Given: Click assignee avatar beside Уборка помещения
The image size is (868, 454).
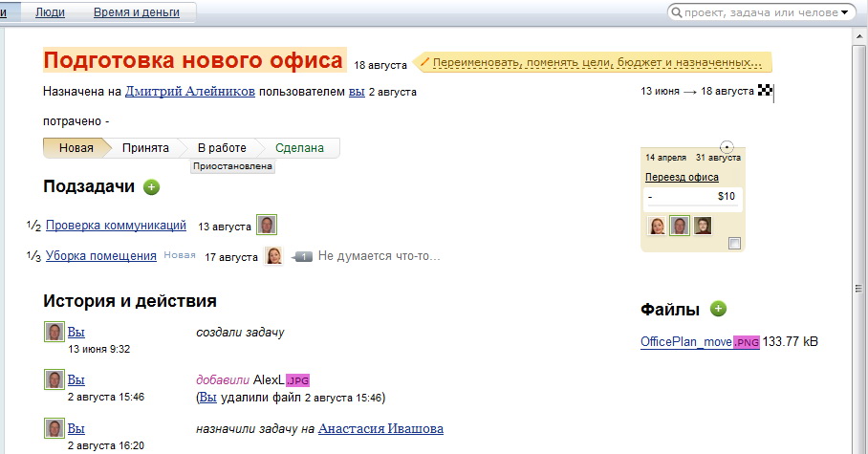Looking at the screenshot, I should point(273,256).
